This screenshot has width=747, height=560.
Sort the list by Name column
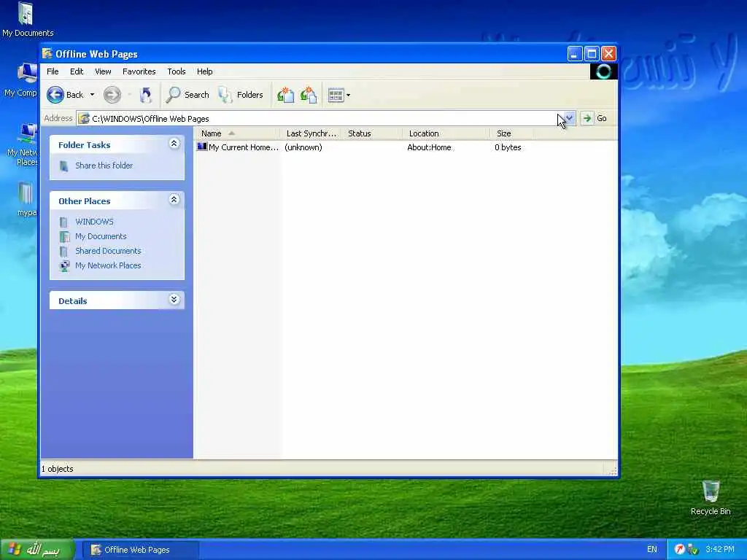click(x=237, y=133)
